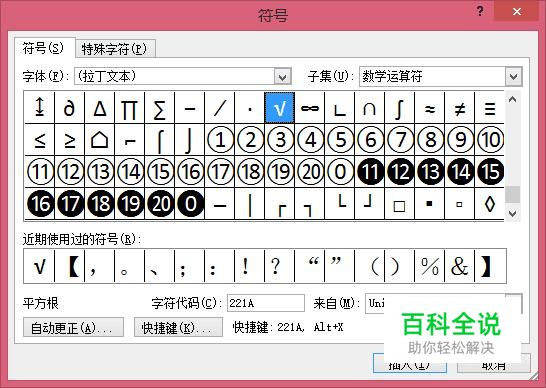The image size is (546, 388).
Task: Select the black circled number 11
Action: coord(369,172)
